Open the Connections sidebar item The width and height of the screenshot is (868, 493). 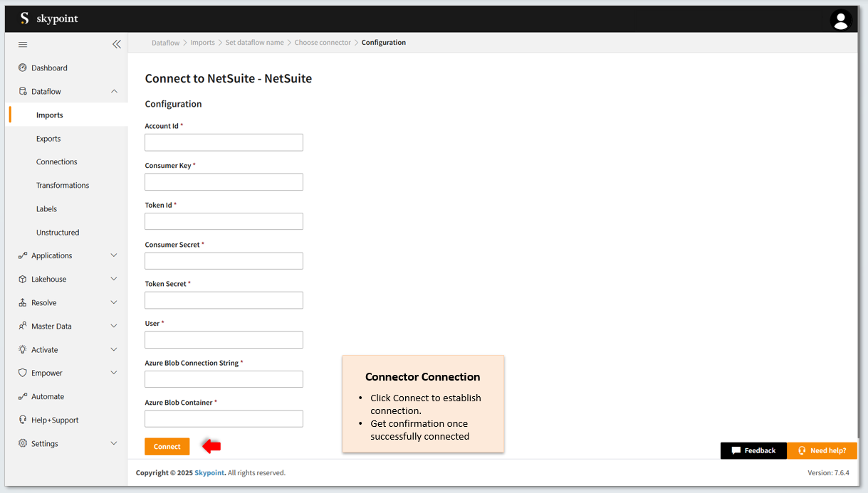click(57, 162)
